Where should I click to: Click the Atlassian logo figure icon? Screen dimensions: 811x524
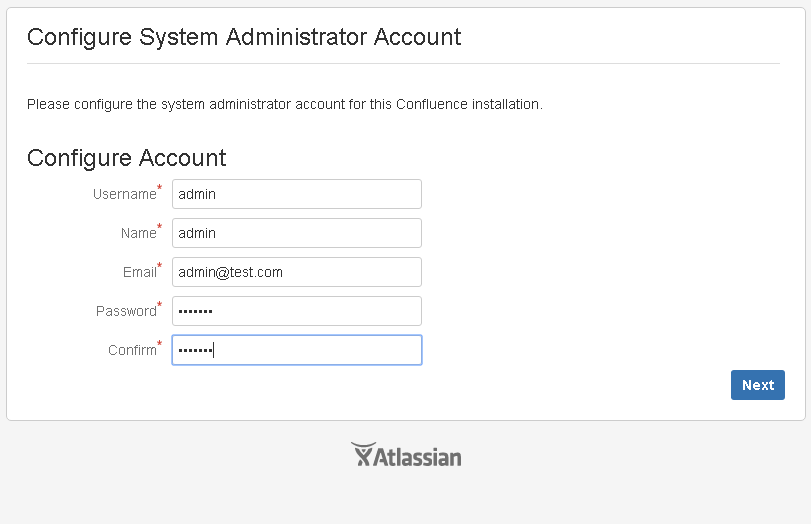pyautogui.click(x=362, y=454)
